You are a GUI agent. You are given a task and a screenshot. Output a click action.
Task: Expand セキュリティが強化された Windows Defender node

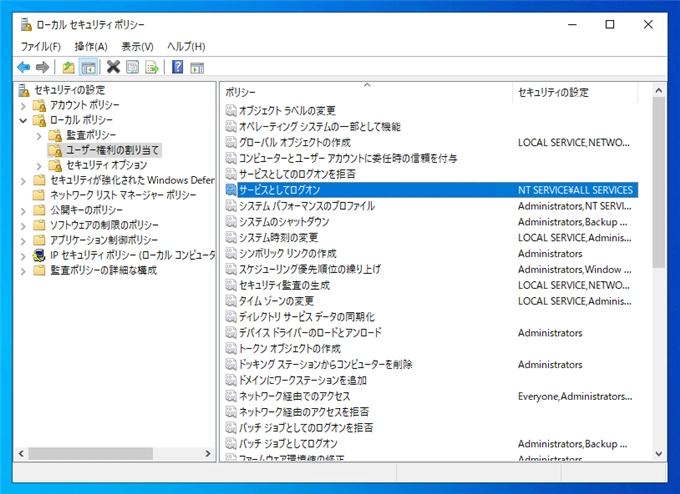coord(23,181)
